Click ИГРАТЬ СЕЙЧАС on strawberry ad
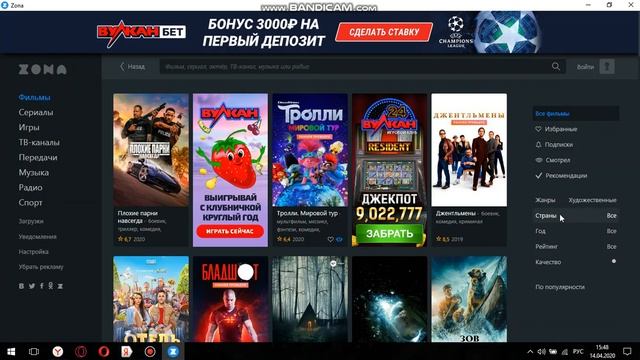640x360 pixels. [230, 231]
